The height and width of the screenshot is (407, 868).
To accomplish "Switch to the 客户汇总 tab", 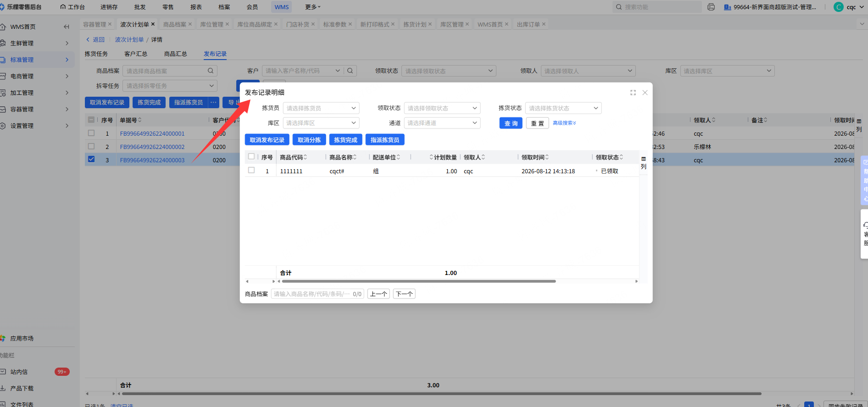I will pos(136,54).
